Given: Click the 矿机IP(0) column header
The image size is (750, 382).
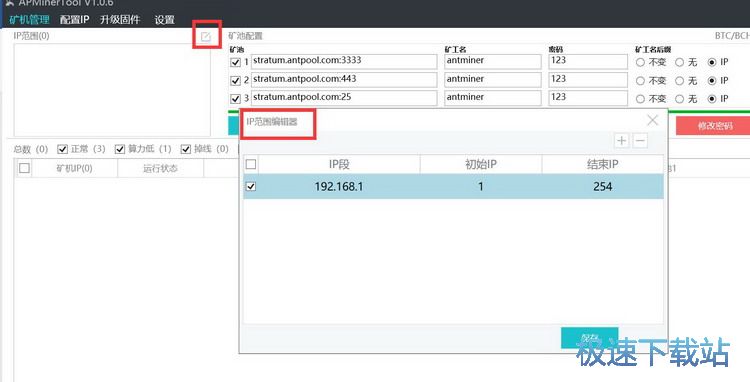Looking at the screenshot, I should pyautogui.click(x=74, y=168).
